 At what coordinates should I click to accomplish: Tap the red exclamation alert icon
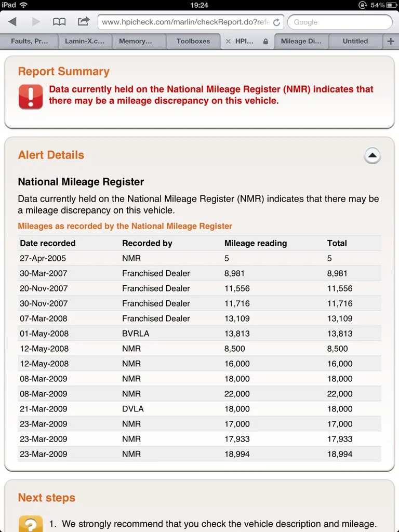click(31, 97)
